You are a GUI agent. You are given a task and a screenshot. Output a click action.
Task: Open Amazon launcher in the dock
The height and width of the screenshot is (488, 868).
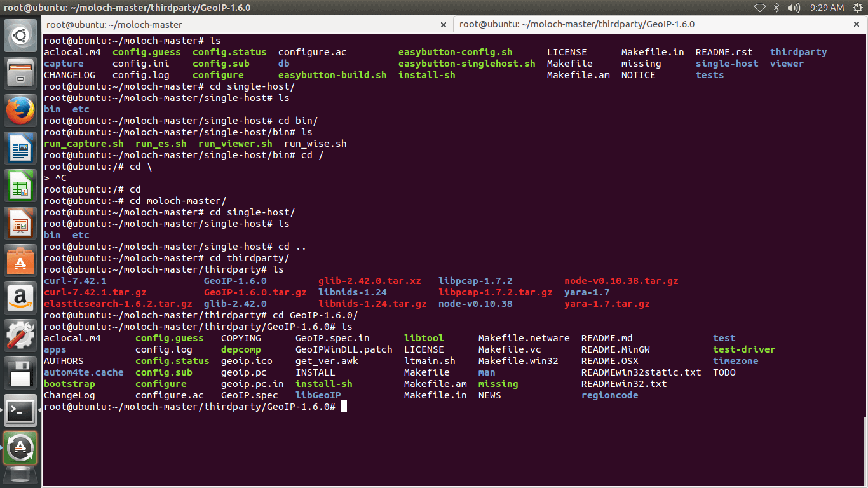21,298
